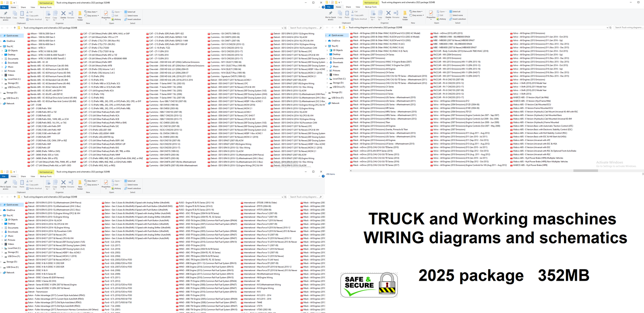Open Easy access dropdown in top-left window
644x313 pixels.
92,16
